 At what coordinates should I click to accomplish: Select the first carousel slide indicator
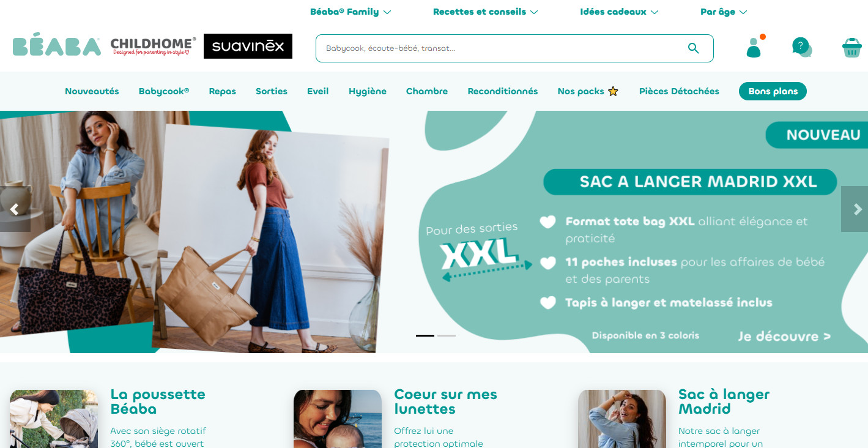coord(425,335)
